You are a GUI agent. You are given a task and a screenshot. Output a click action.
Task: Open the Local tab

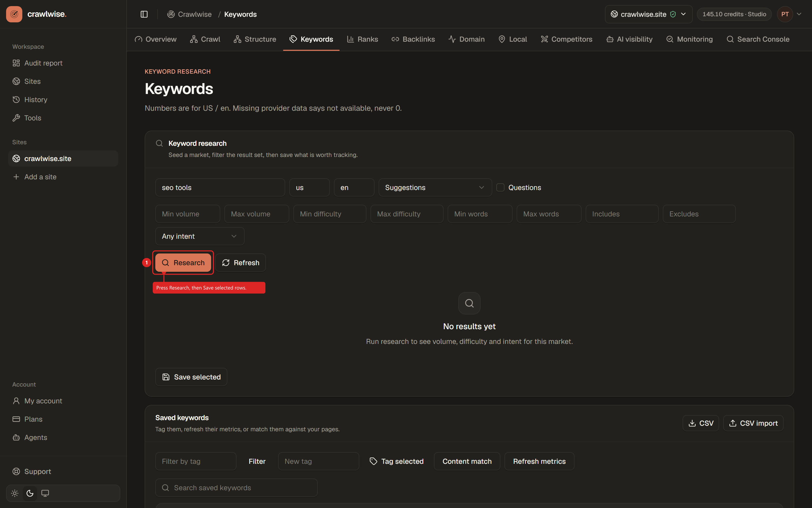(513, 39)
